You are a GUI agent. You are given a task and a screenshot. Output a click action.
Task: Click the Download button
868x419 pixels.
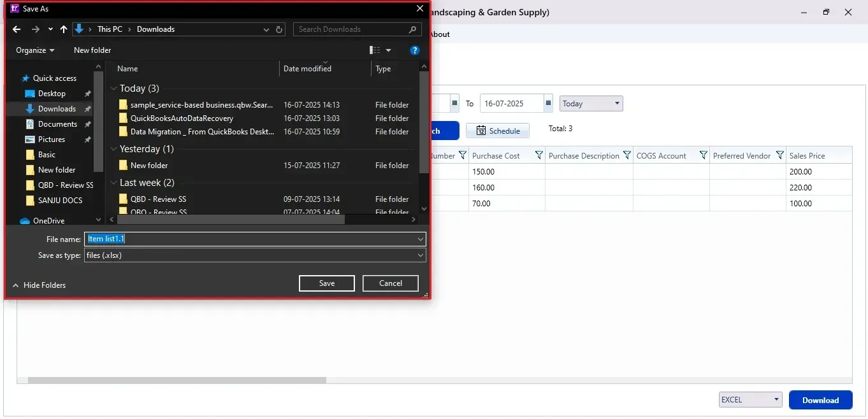click(x=820, y=400)
